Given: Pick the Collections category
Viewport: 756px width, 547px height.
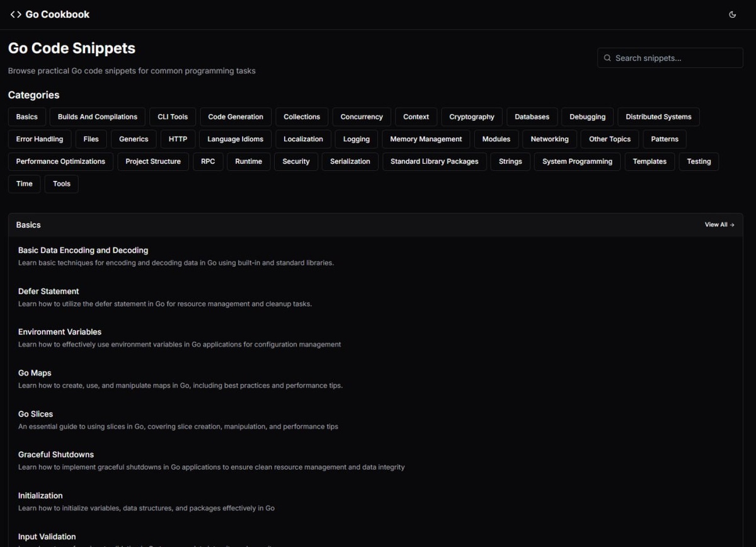Looking at the screenshot, I should point(302,117).
